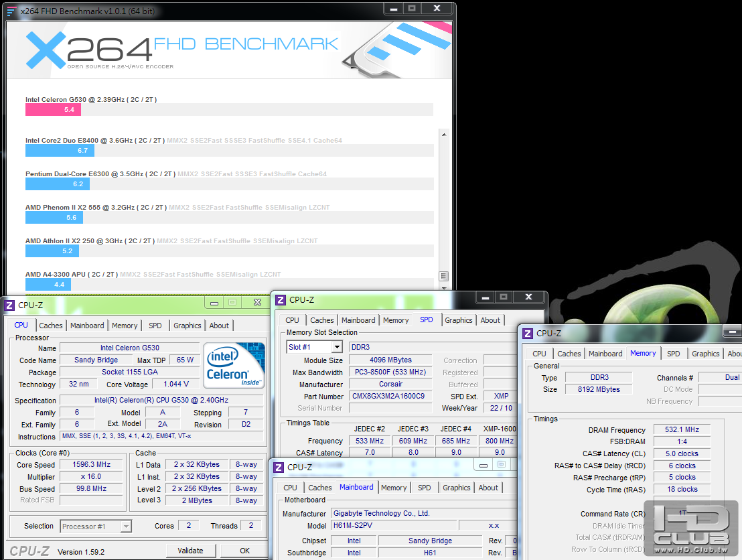Click the processor Name field Intel Celeron G530

[x=130, y=348]
